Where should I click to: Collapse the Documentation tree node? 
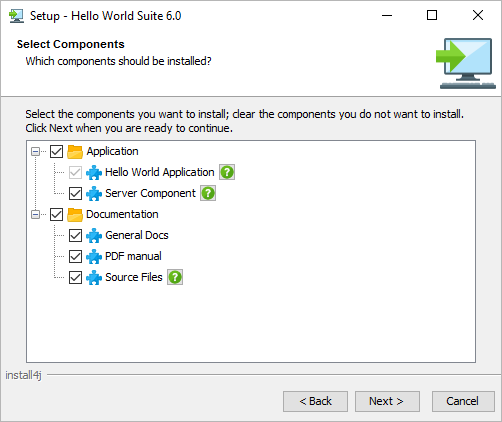click(x=35, y=214)
